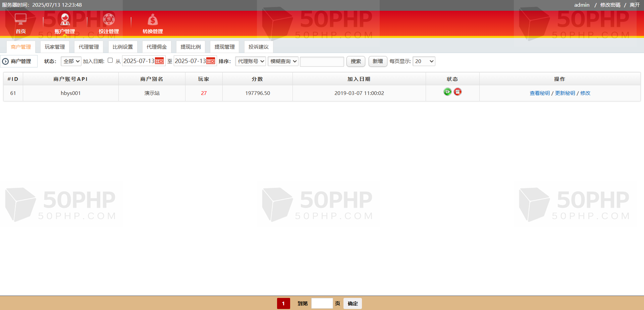Click the 搜索 search button
The height and width of the screenshot is (310, 644).
click(356, 61)
